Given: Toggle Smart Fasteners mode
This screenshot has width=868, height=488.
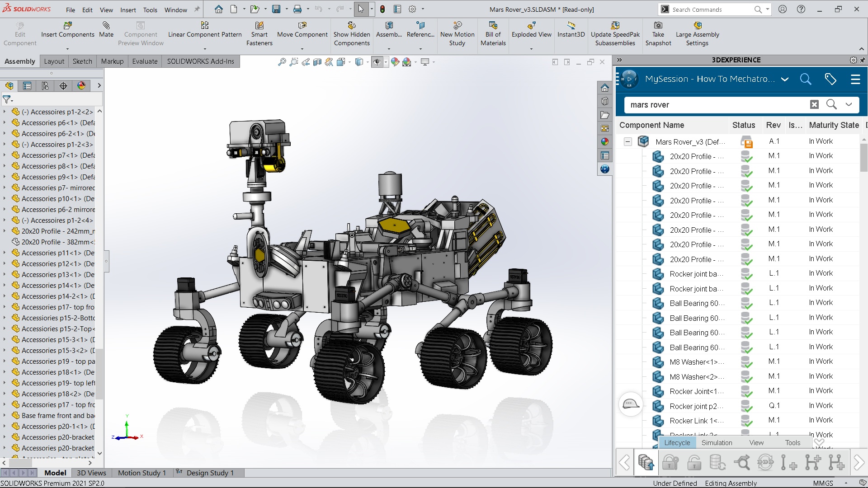Looking at the screenshot, I should [259, 34].
